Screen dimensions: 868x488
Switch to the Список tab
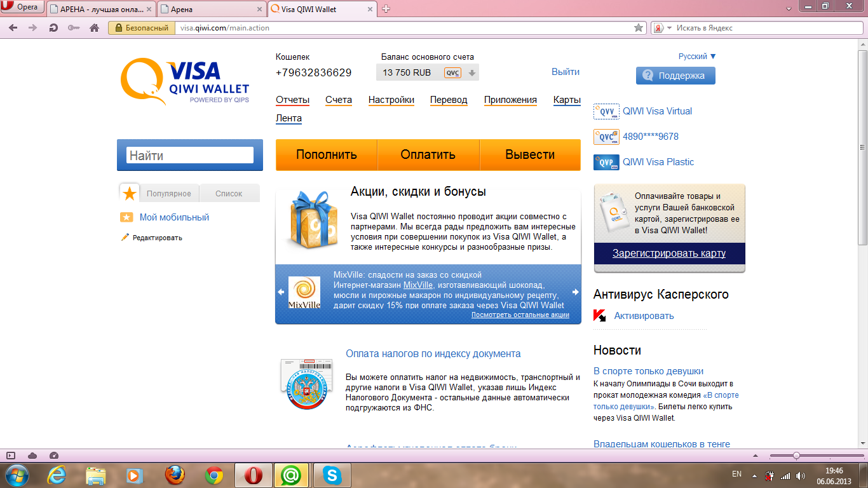pyautogui.click(x=229, y=193)
